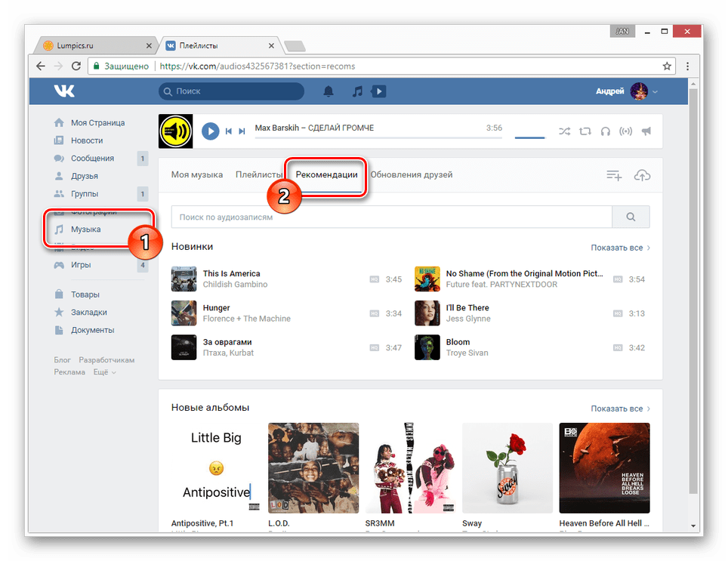728x561 pixels.
Task: Play 'I'll Be There' track cover
Action: tap(427, 313)
